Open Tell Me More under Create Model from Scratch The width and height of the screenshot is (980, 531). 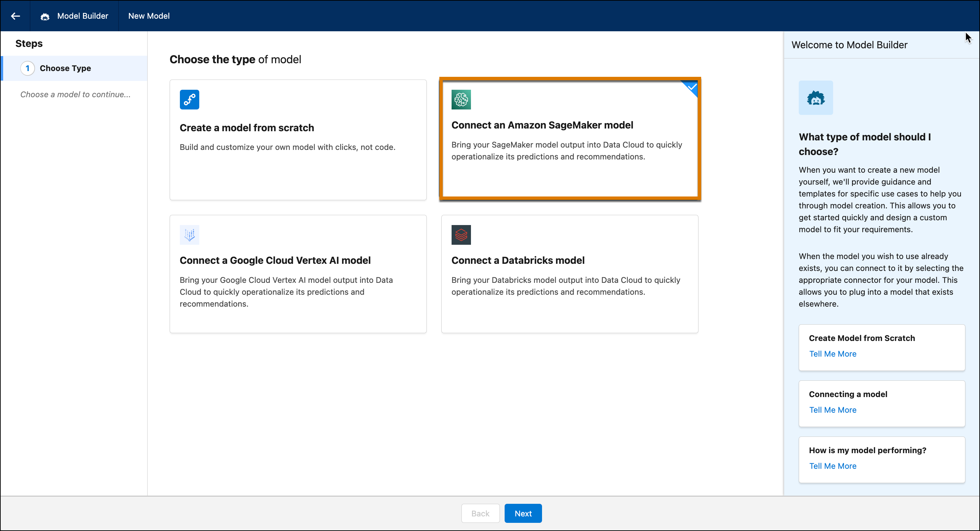833,354
